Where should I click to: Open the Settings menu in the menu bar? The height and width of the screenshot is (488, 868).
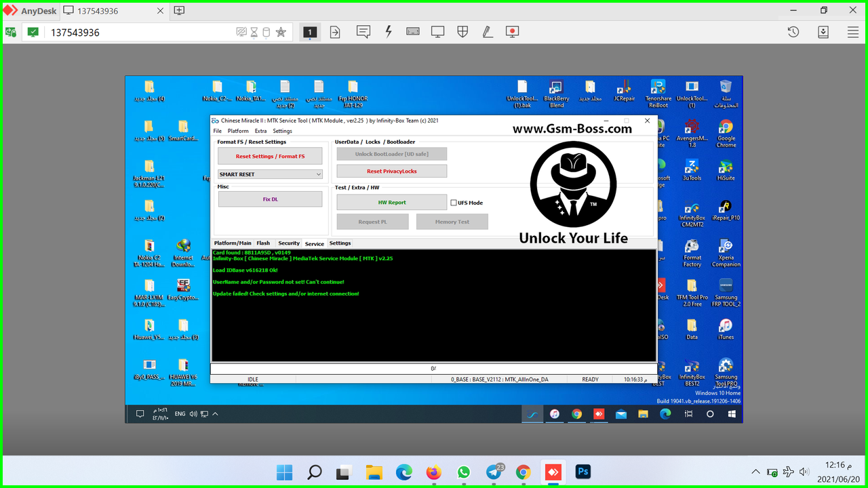point(282,131)
